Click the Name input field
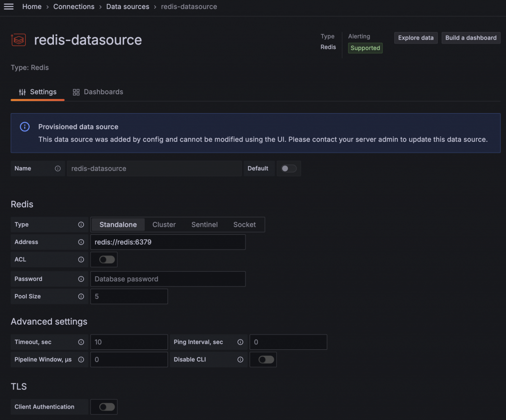This screenshot has width=506, height=420. (x=154, y=168)
